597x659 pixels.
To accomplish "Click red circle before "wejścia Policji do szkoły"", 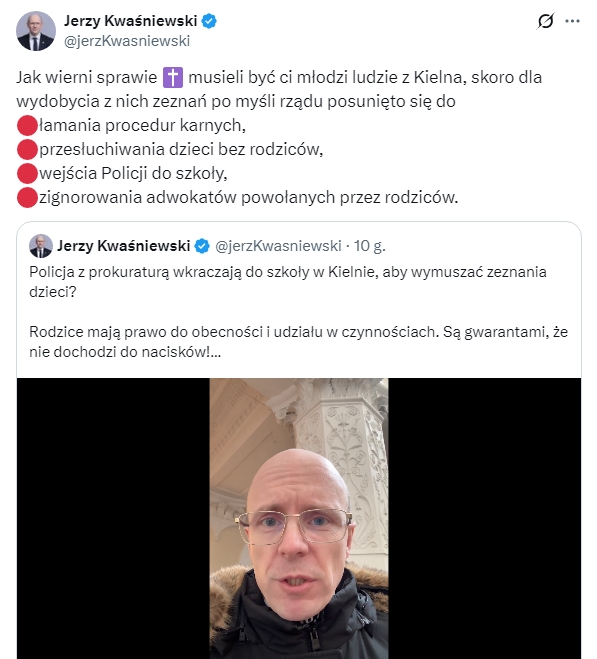I will (x=27, y=174).
